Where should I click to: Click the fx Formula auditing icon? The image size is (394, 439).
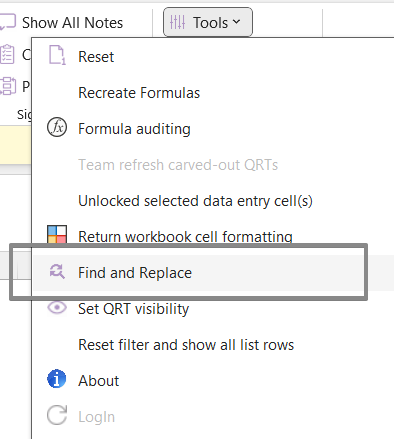tap(57, 127)
